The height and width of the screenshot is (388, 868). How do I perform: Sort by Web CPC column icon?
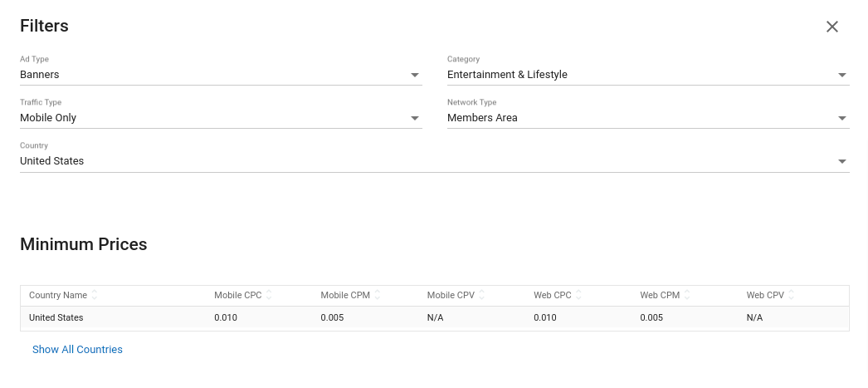click(x=578, y=295)
